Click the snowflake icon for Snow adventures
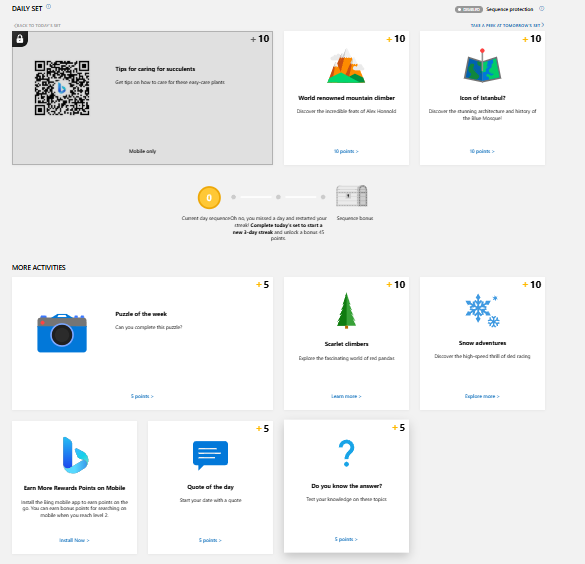The image size is (585, 564). coord(482,311)
